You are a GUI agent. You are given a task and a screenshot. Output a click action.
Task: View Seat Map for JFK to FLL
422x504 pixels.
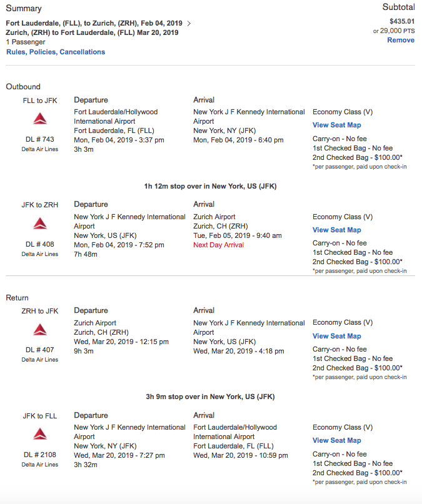coord(336,440)
